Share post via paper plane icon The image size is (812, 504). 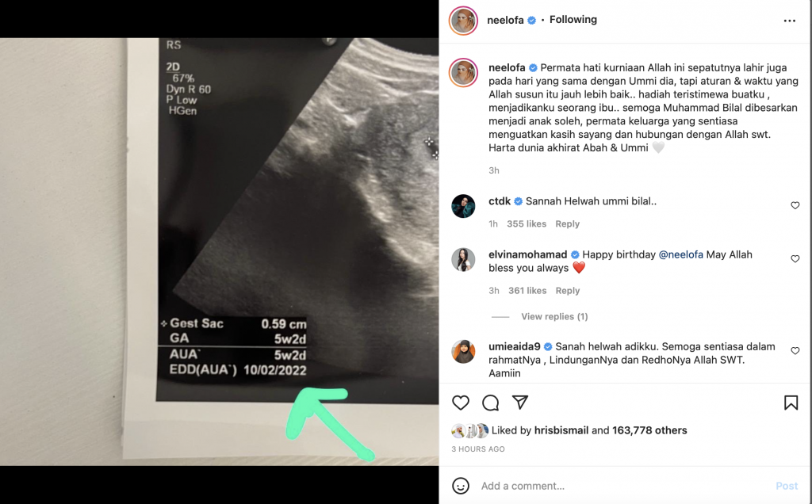click(520, 402)
